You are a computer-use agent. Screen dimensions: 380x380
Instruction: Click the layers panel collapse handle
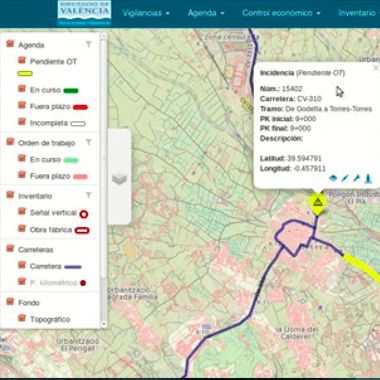point(119,177)
